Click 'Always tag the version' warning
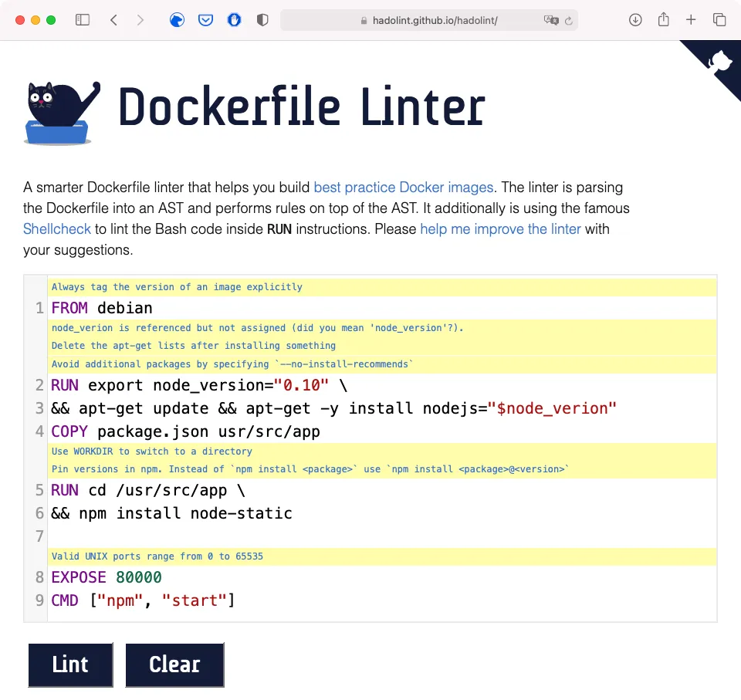This screenshot has width=741, height=700. coord(382,287)
